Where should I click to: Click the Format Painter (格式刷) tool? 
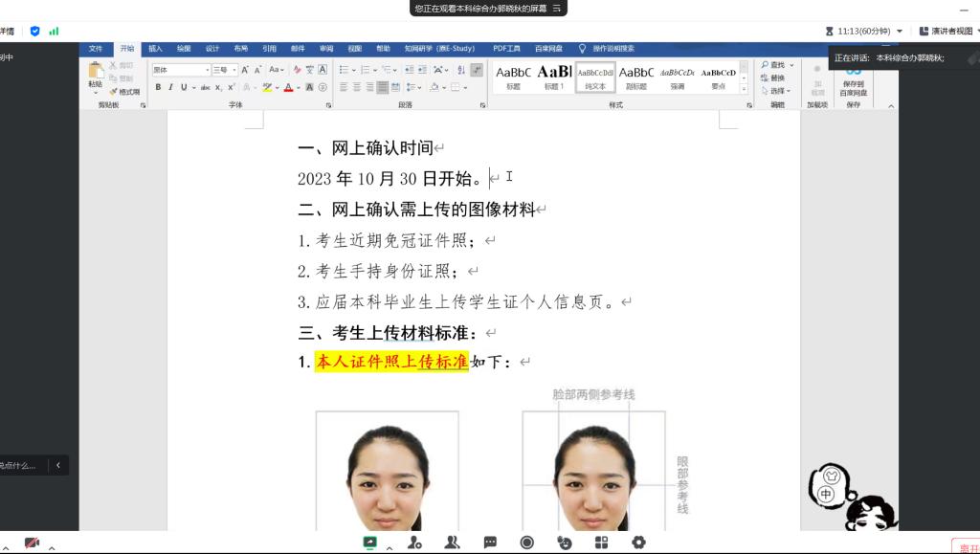[125, 92]
